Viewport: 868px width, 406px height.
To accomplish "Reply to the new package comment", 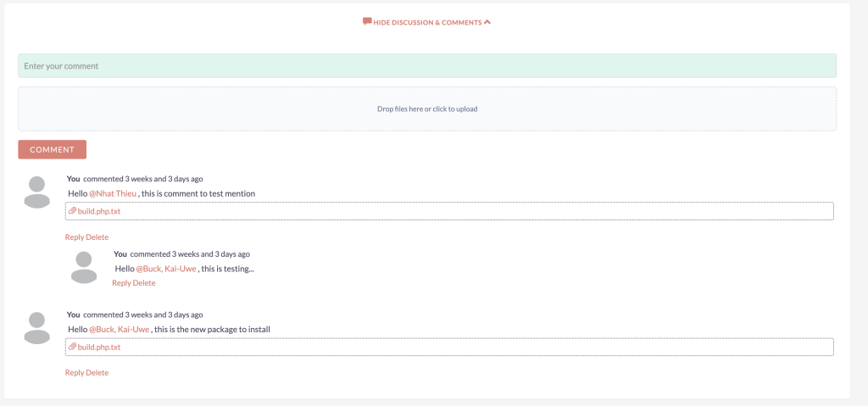I will click(75, 373).
